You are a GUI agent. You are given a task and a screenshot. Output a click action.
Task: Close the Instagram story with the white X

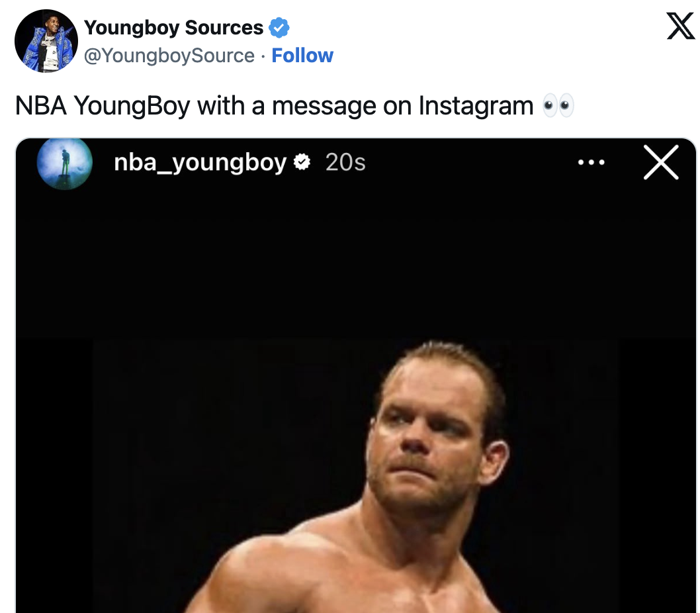pos(661,162)
